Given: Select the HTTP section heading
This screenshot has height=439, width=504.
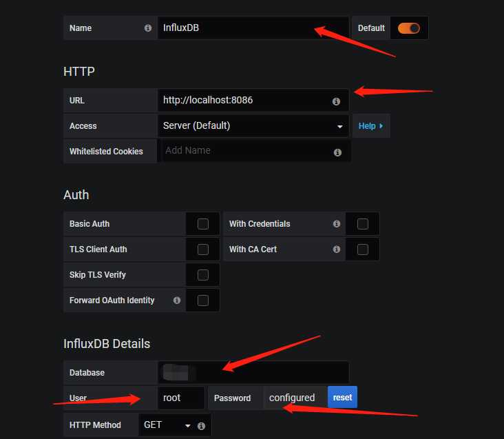Looking at the screenshot, I should 79,72.
